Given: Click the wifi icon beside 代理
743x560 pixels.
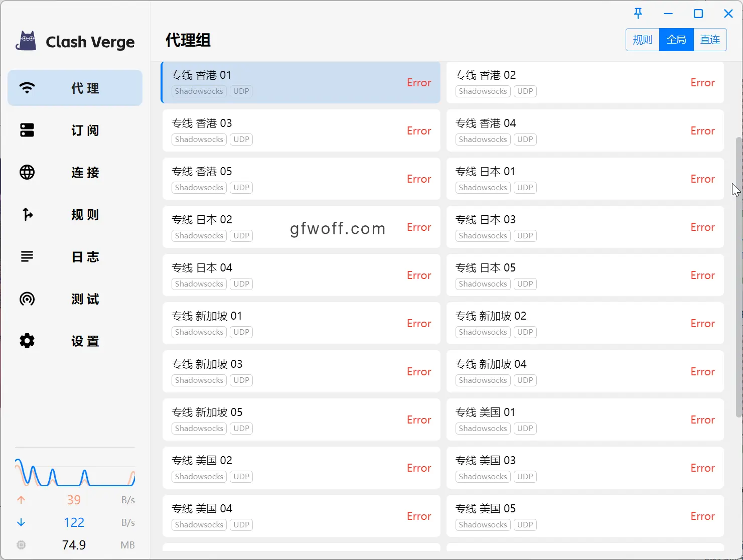Looking at the screenshot, I should tap(27, 88).
